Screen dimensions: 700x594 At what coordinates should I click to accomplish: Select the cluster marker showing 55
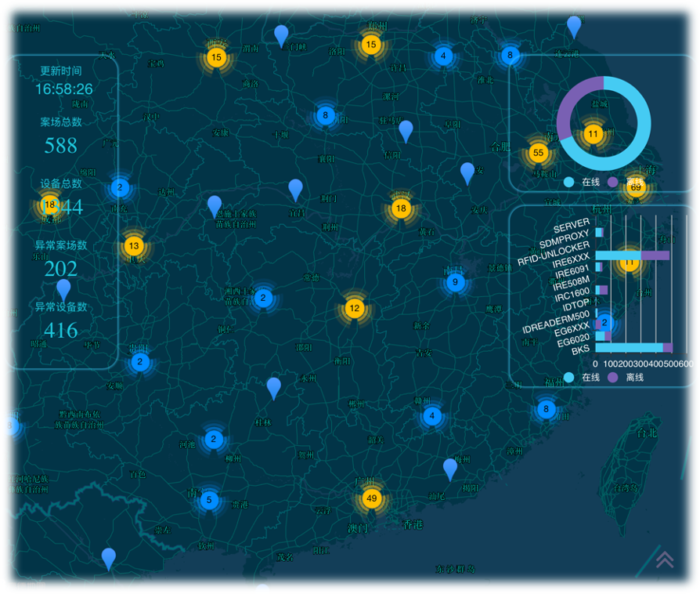[537, 153]
